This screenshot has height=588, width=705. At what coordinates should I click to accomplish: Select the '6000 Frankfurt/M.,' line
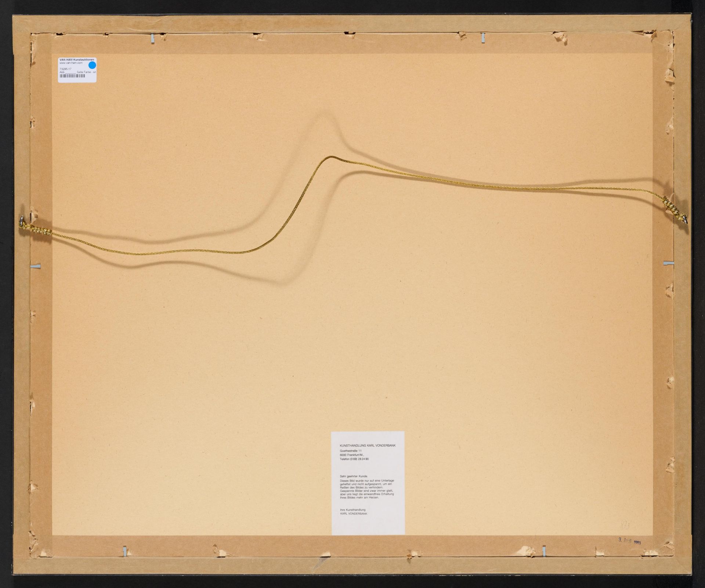pos(352,455)
